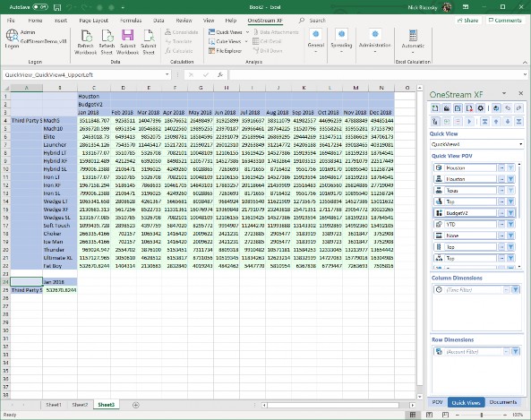Open the Name Box dropdown arrow

(167, 74)
